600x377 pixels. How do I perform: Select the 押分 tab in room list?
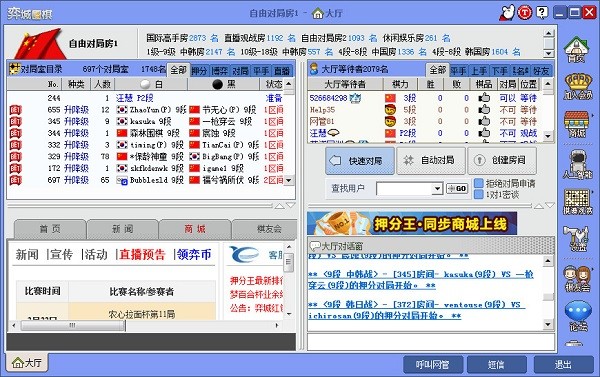point(199,71)
